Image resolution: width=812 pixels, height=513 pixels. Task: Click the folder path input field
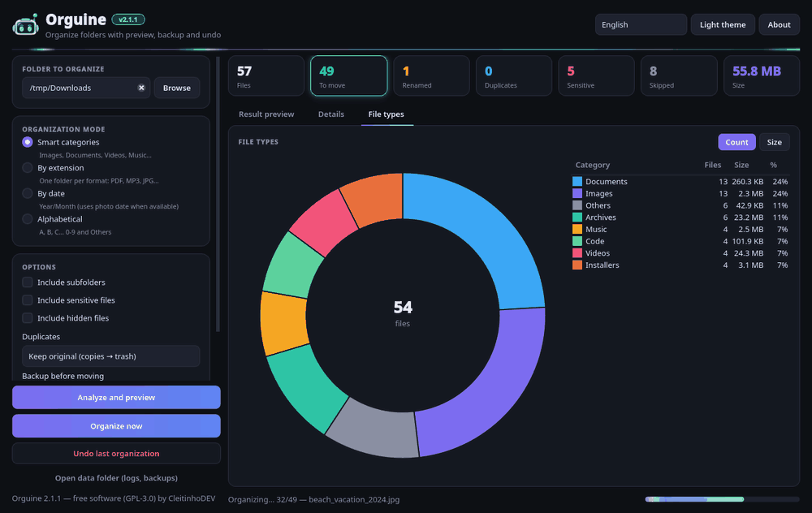click(86, 88)
